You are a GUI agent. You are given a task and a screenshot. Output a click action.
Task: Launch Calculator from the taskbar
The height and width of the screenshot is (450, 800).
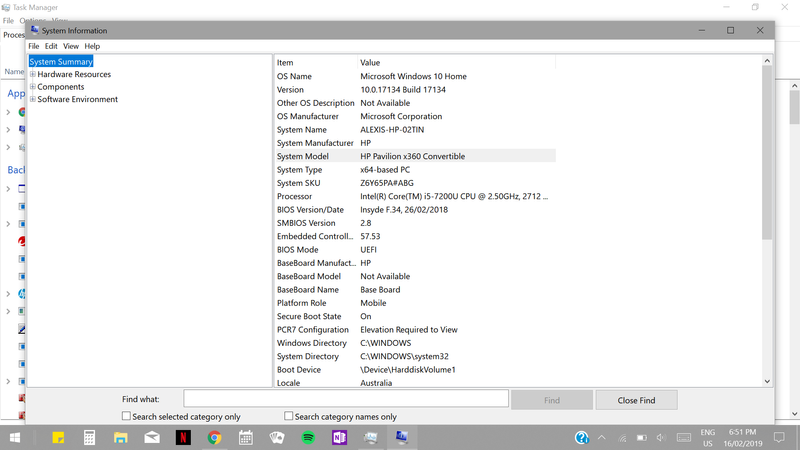point(89,438)
